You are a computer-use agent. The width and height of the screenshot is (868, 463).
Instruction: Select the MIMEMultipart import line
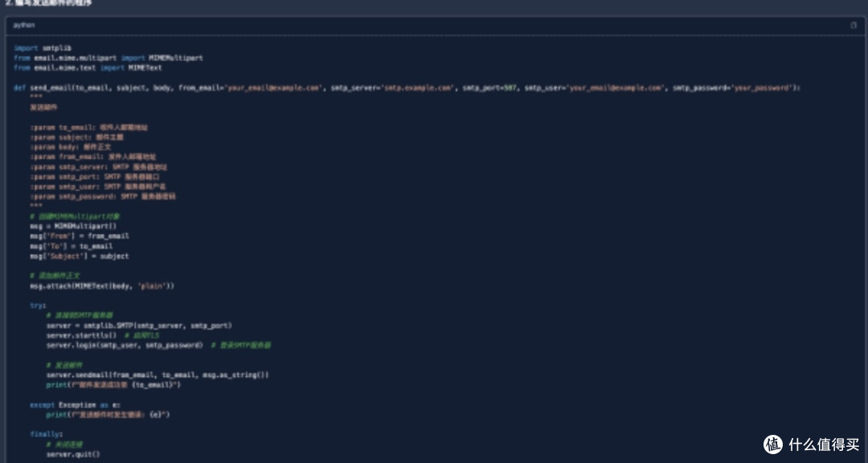[108, 58]
